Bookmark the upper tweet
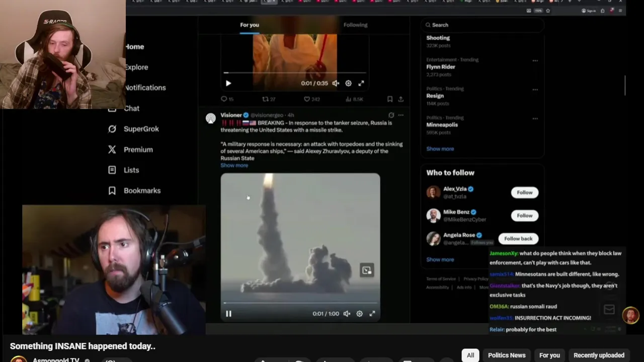The width and height of the screenshot is (644, 362). (390, 99)
